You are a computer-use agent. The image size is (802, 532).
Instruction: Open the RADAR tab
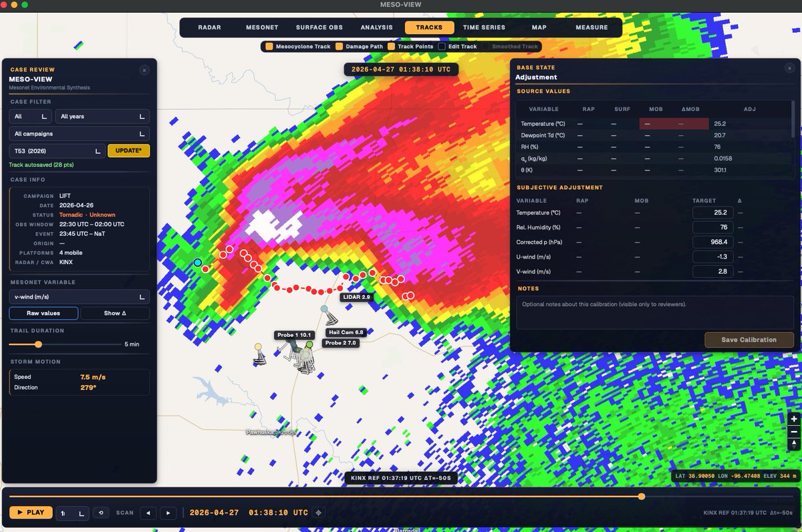pos(210,27)
